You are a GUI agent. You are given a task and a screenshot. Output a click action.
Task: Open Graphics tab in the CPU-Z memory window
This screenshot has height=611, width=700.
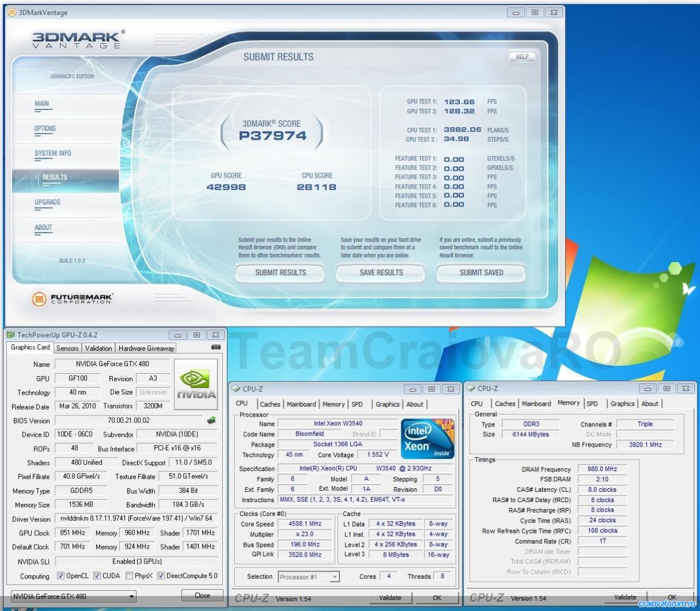pyautogui.click(x=622, y=404)
